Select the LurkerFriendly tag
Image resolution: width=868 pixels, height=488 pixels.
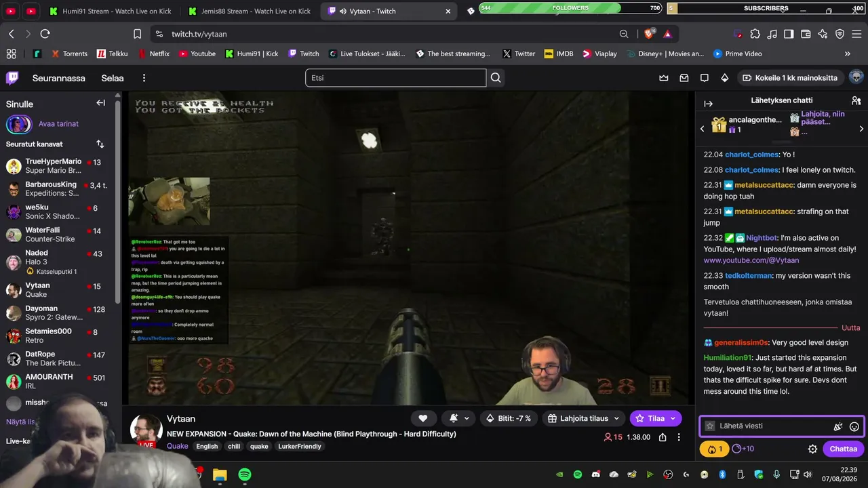coord(300,447)
